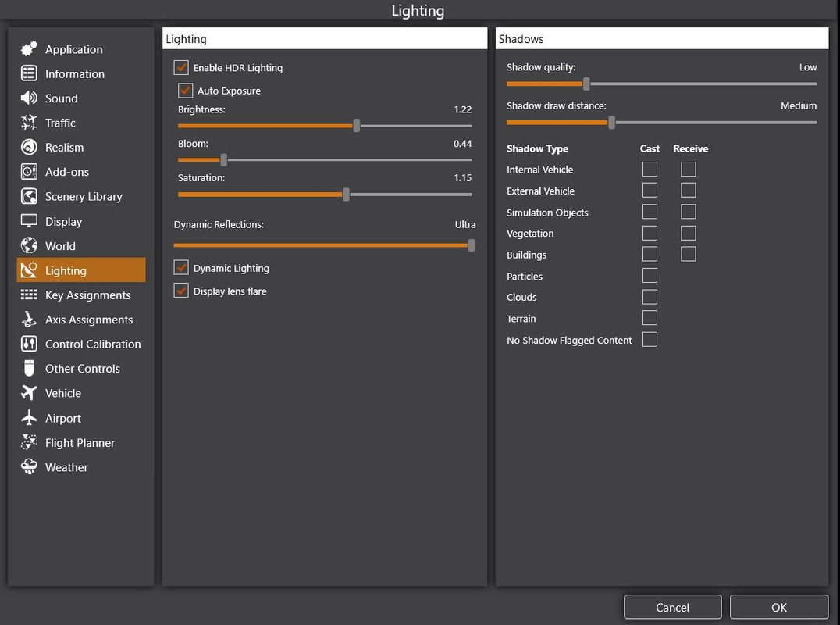Enable Terrain cast shadow
The width and height of the screenshot is (840, 625).
coord(650,318)
